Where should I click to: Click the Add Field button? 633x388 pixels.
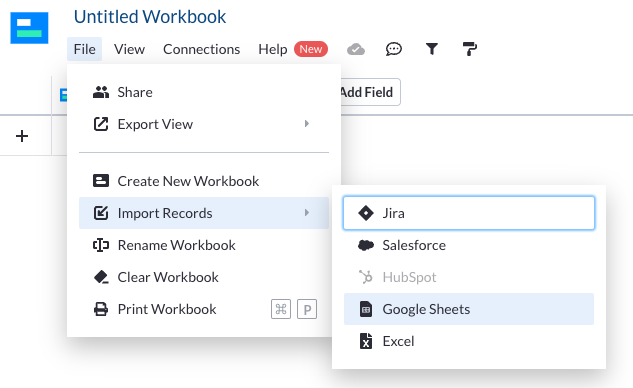(371, 92)
